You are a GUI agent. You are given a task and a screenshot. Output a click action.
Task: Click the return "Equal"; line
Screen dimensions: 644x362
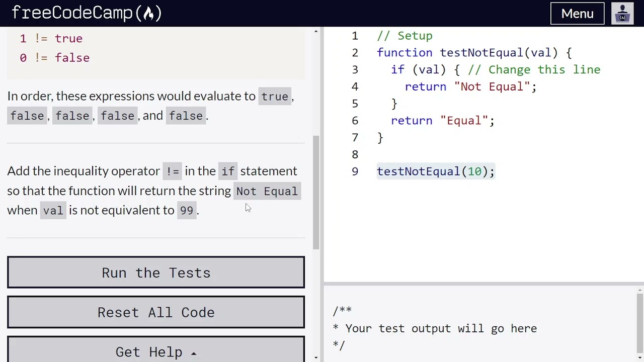pos(443,121)
